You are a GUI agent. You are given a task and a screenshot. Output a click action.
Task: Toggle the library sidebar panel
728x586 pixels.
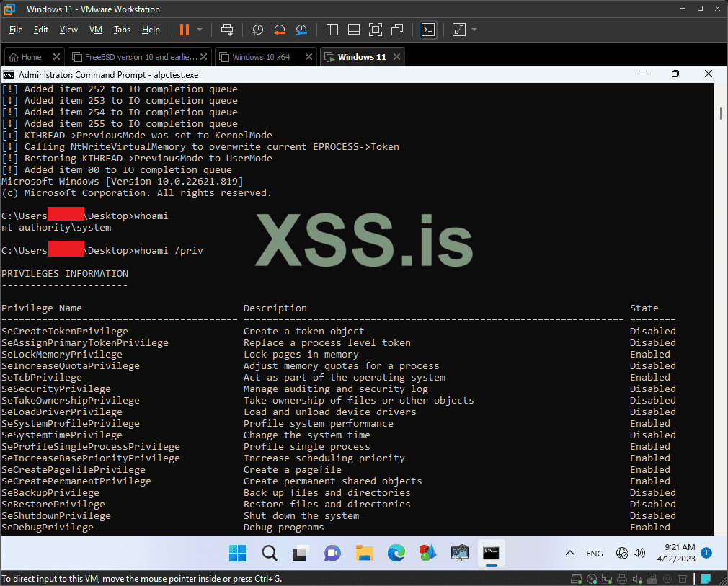point(332,30)
